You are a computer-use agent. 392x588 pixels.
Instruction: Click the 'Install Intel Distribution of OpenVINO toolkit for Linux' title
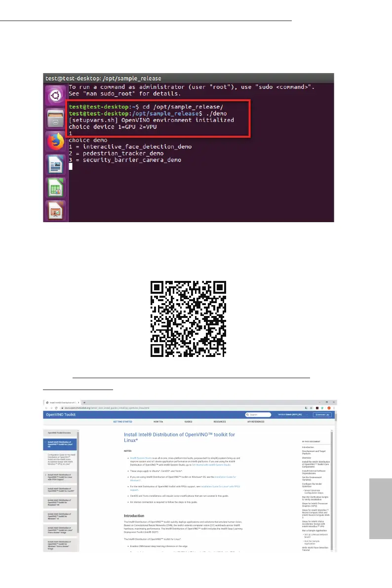click(x=179, y=437)
